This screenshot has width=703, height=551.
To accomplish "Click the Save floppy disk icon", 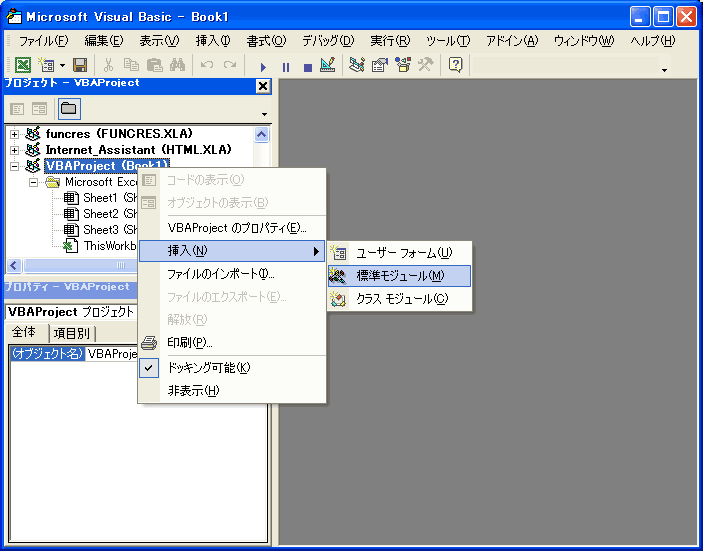I will click(80, 65).
